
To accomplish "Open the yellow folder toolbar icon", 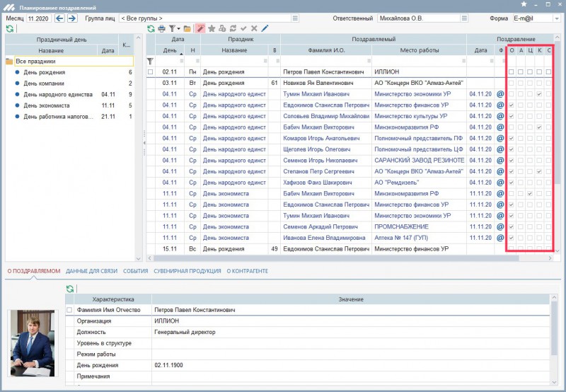I will tap(187, 28).
